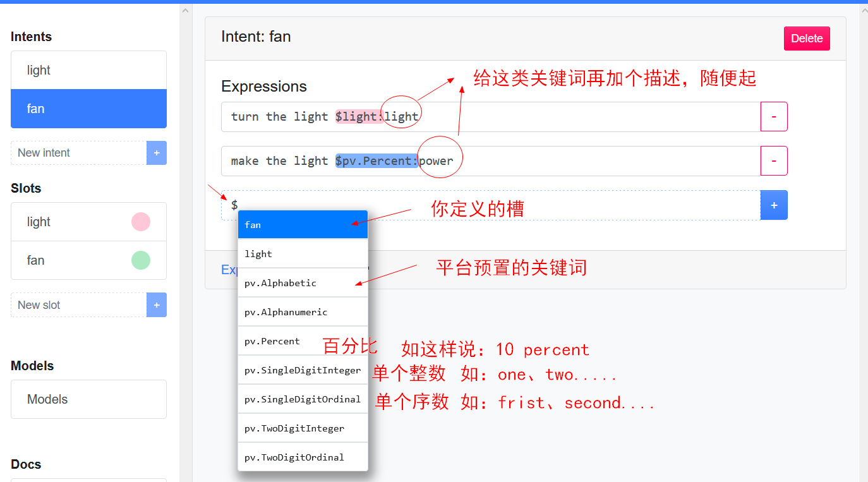Remove the 'make the light' expression with minus icon
The height and width of the screenshot is (482, 868).
point(774,160)
